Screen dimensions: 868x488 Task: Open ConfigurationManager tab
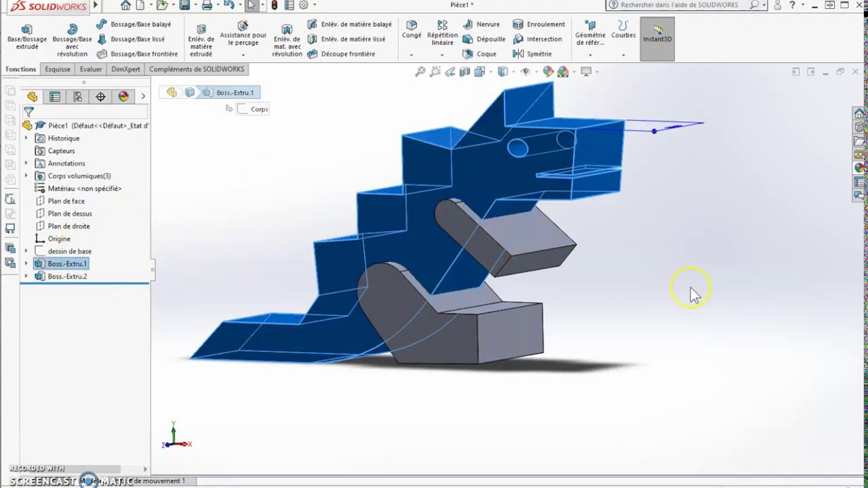(x=78, y=97)
